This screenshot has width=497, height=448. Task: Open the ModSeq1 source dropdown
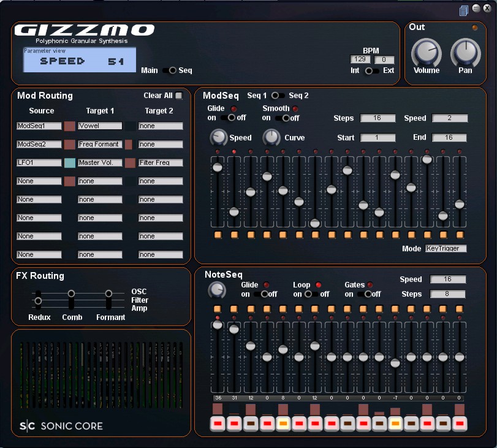click(39, 126)
